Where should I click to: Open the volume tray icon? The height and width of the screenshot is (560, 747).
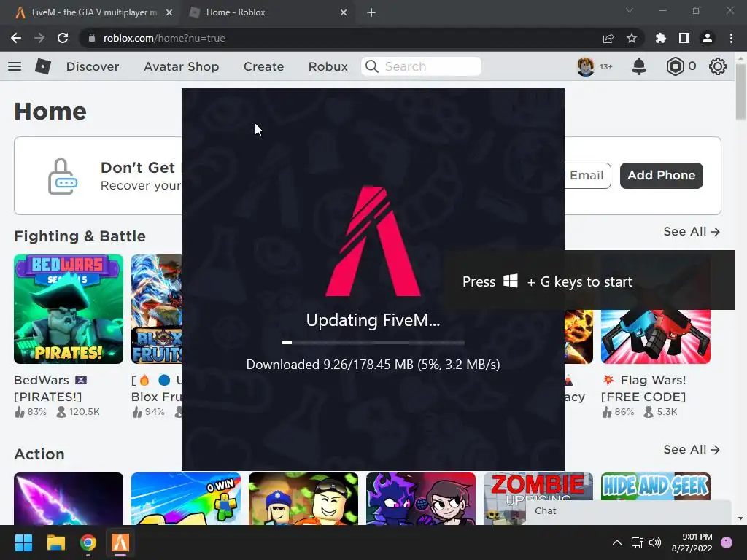click(656, 542)
